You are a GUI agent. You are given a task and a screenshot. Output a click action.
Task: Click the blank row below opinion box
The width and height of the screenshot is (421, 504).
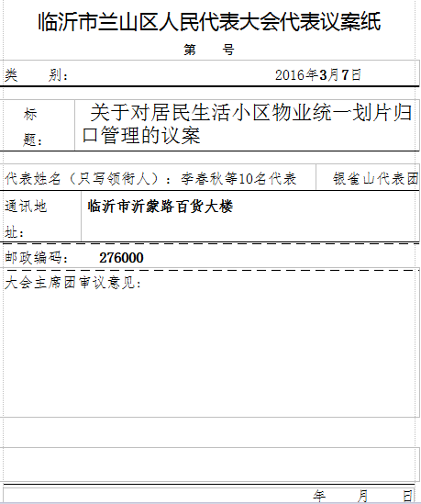(211, 432)
